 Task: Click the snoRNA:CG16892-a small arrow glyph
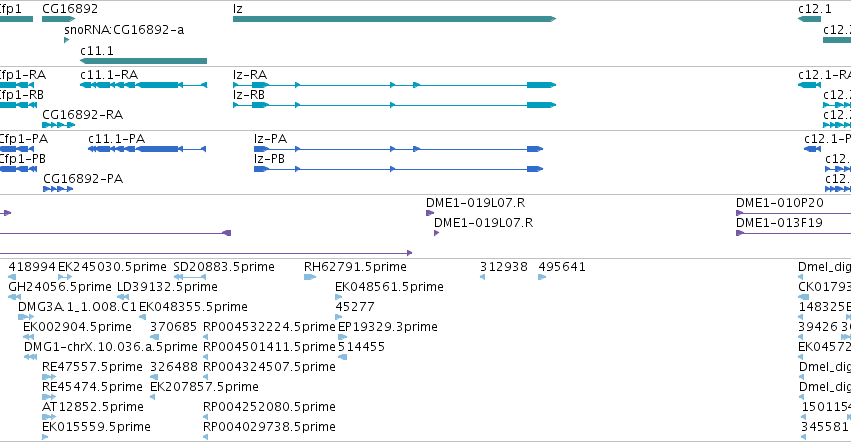click(x=67, y=40)
